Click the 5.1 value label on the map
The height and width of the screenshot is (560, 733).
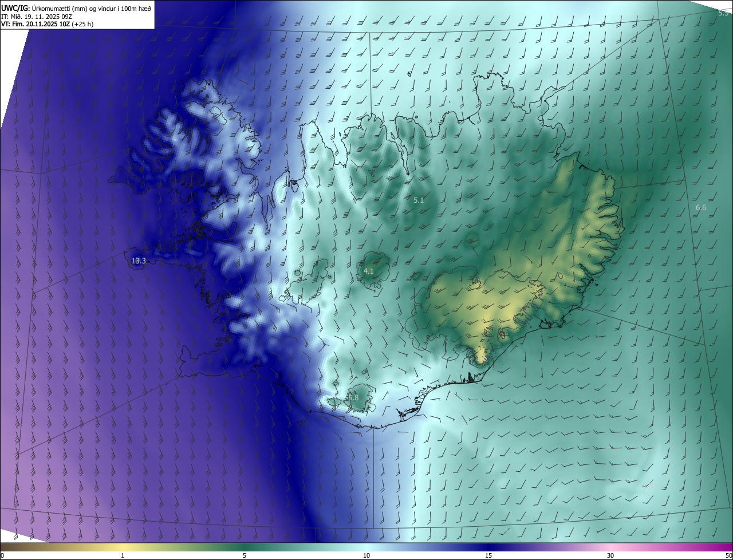[419, 200]
